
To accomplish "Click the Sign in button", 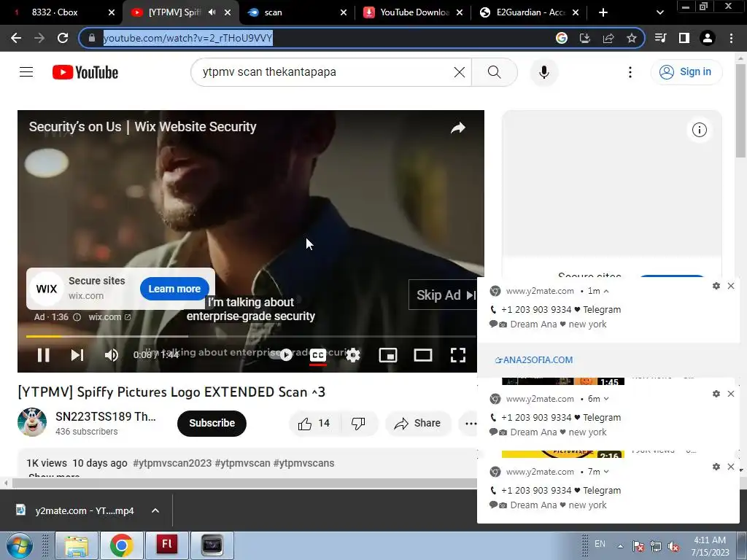I will [686, 72].
